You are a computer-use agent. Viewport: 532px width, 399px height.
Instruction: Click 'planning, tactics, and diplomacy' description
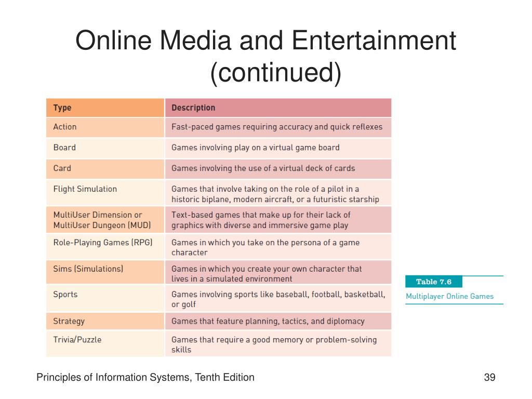click(278, 321)
